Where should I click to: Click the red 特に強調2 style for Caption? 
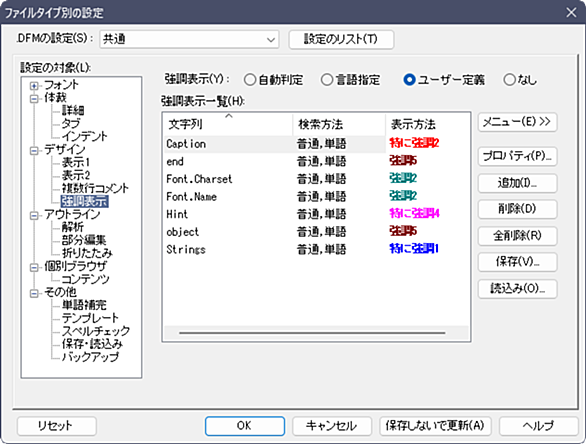pos(414,143)
